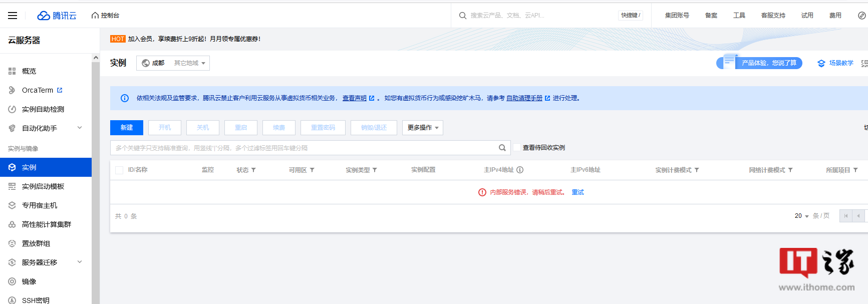Open 集团账号 menu
The image size is (868, 304).
pyautogui.click(x=677, y=16)
